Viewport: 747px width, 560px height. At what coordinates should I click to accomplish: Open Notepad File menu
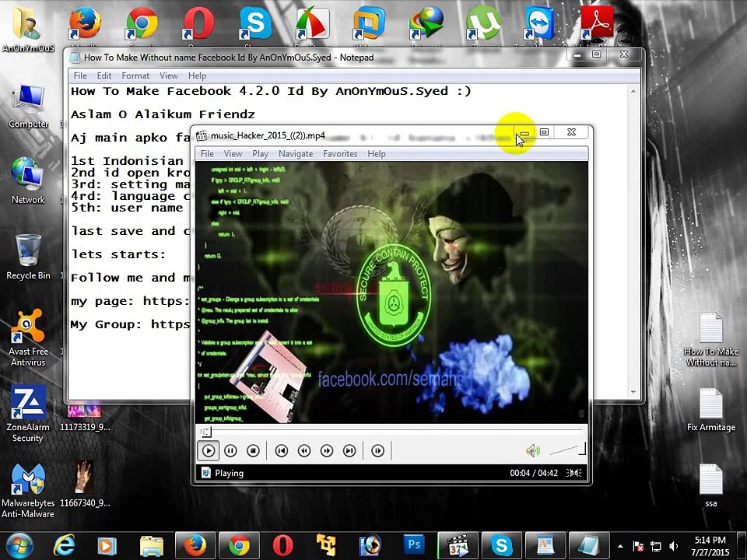click(80, 75)
